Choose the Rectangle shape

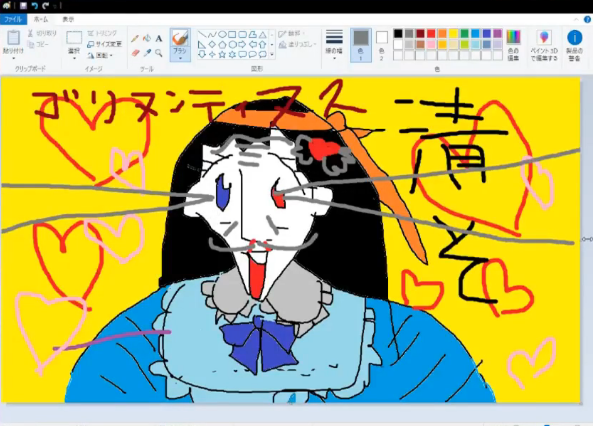coord(232,35)
